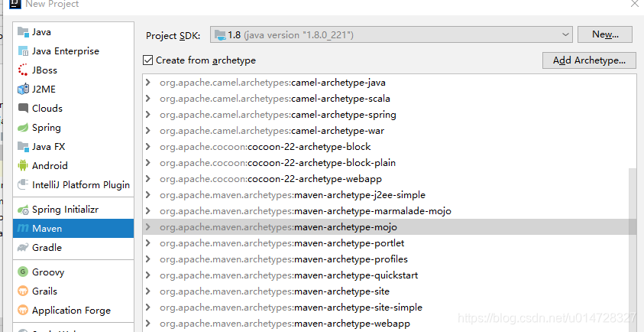Expand cocoon-22-archetype-block entry
The image size is (644, 332).
(148, 146)
